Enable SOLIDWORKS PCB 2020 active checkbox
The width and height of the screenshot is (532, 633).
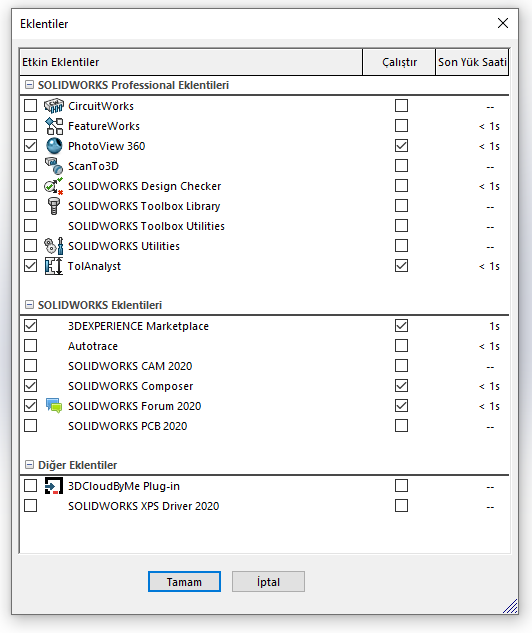[x=31, y=426]
